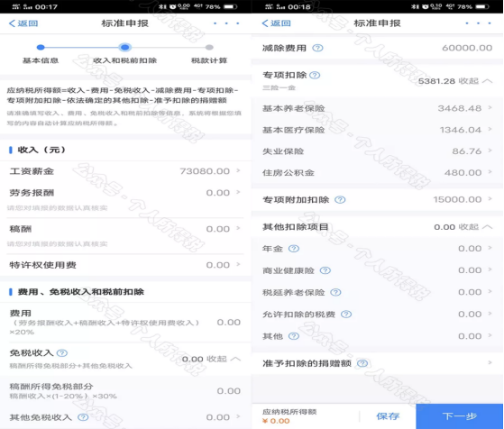504x429 pixels.
Task: Tap left screen 返回 back link
Action: [x=23, y=23]
